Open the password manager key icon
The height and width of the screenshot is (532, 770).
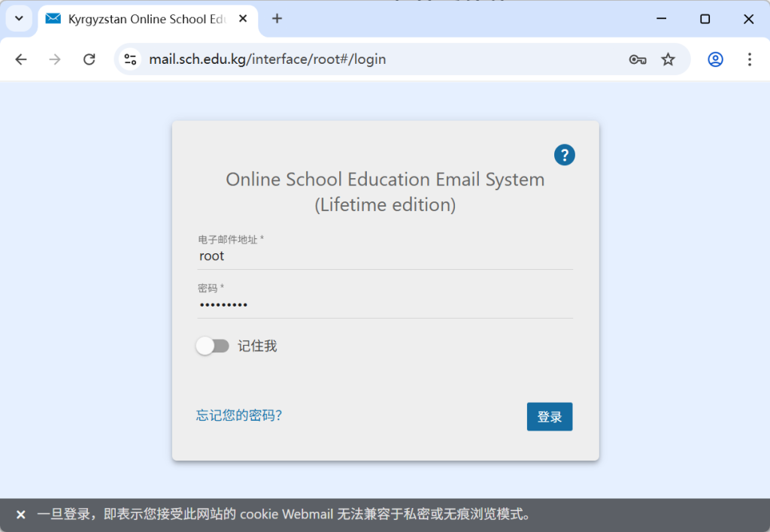638,59
